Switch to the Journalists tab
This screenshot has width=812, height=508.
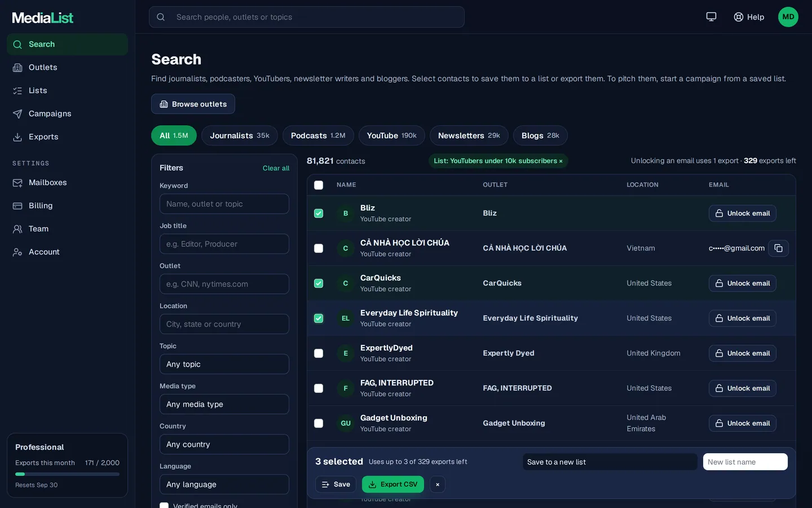click(x=240, y=135)
